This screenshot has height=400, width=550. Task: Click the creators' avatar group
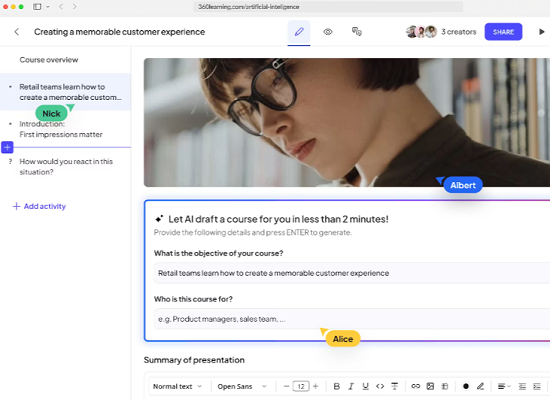pyautogui.click(x=421, y=32)
